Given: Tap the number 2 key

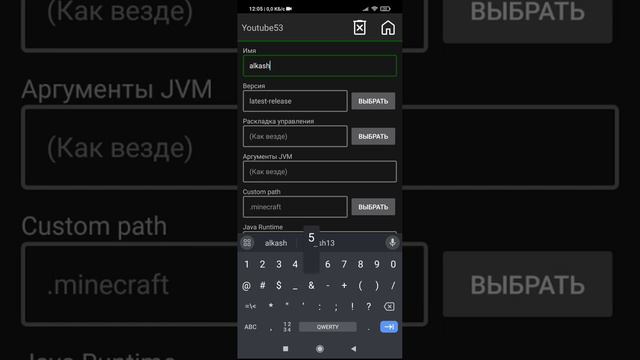Looking at the screenshot, I should click(x=262, y=264).
